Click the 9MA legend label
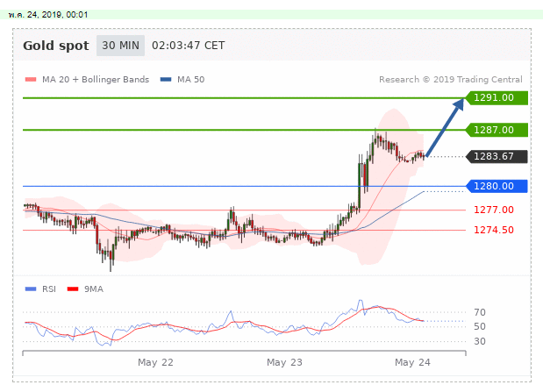 click(x=94, y=289)
